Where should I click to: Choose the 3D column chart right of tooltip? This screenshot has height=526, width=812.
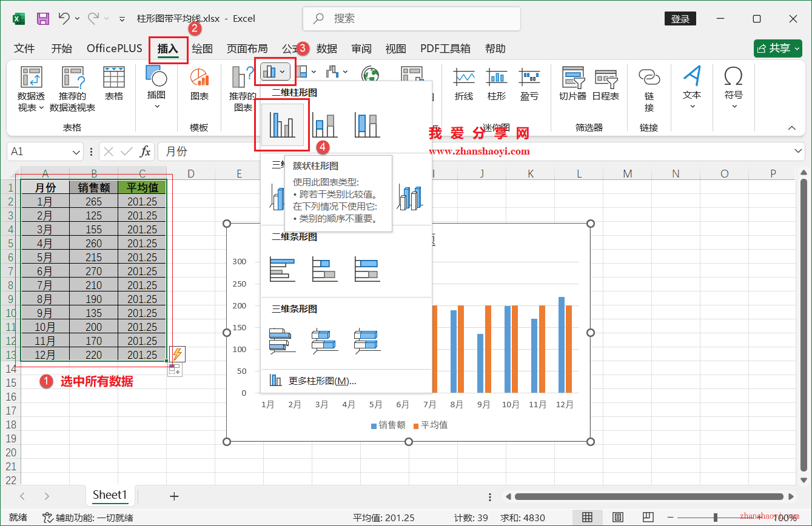[x=410, y=197]
